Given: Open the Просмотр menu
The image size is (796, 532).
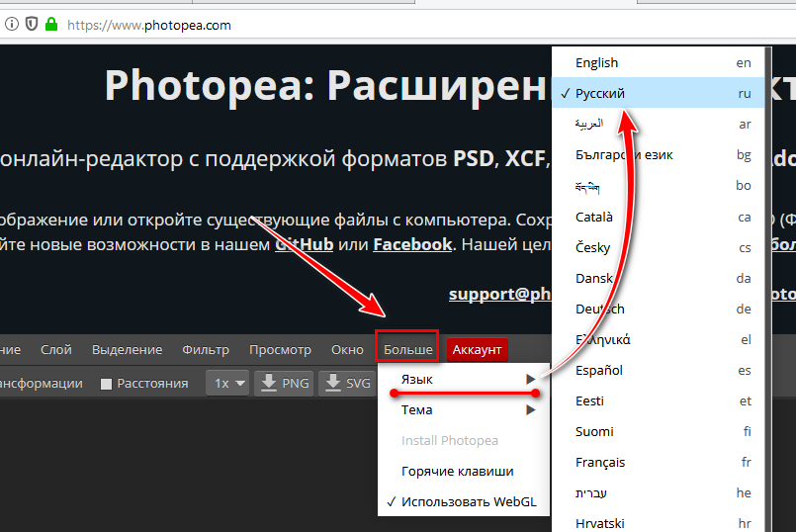Looking at the screenshot, I should [x=280, y=350].
